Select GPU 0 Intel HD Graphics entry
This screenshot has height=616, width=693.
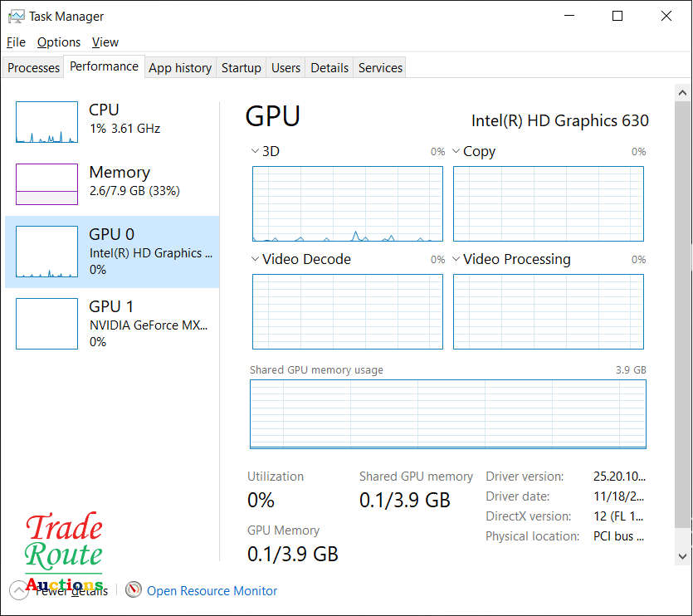tap(112, 252)
